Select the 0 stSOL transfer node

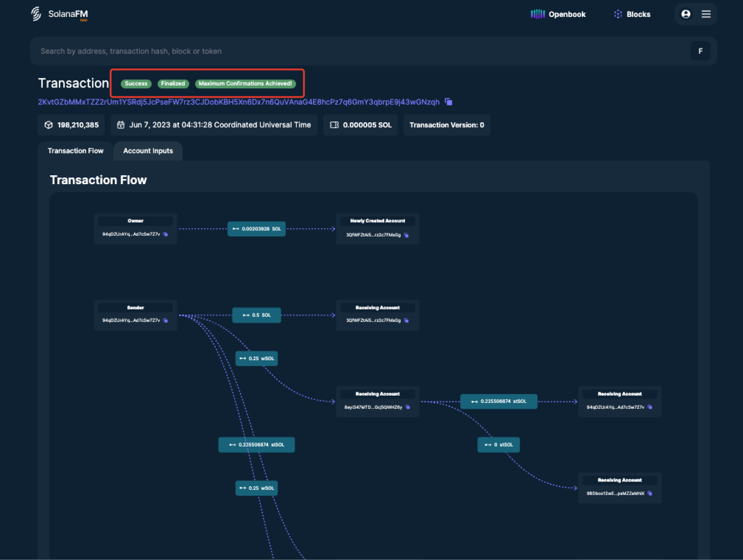[x=498, y=445]
